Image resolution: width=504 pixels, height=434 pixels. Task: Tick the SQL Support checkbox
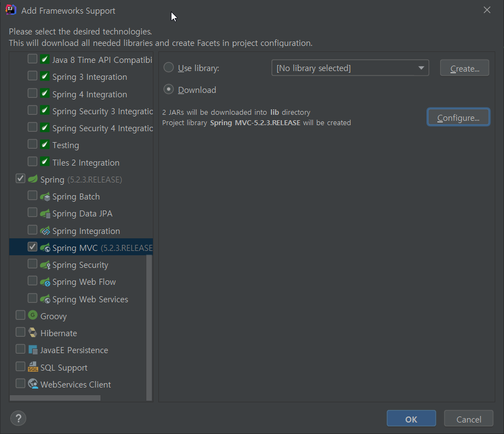click(x=21, y=367)
